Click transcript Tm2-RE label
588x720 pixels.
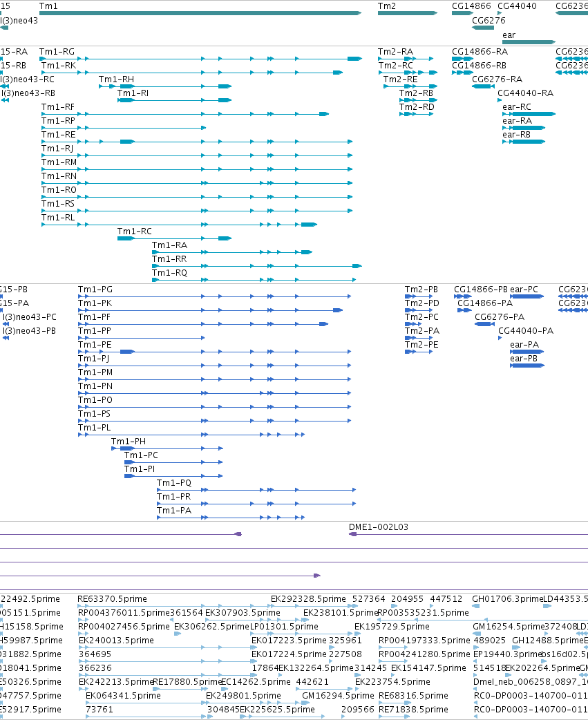coord(401,79)
